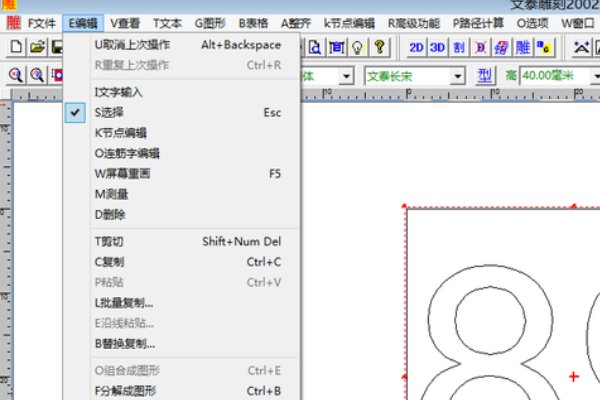
Task: Click the crossed-out D toolbar icon
Action: pyautogui.click(x=480, y=47)
